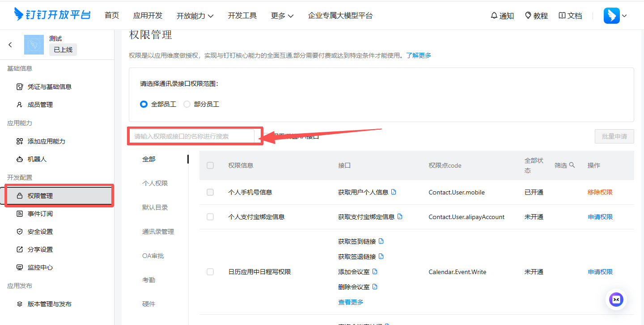Select the 全部 category tab
Screen dimensions: 644x325
point(149,159)
